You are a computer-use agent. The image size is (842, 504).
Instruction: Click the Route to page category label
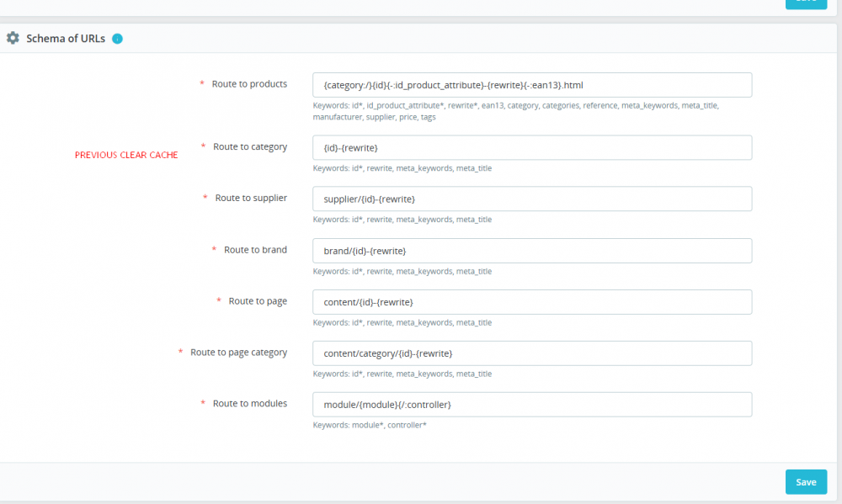coord(238,353)
